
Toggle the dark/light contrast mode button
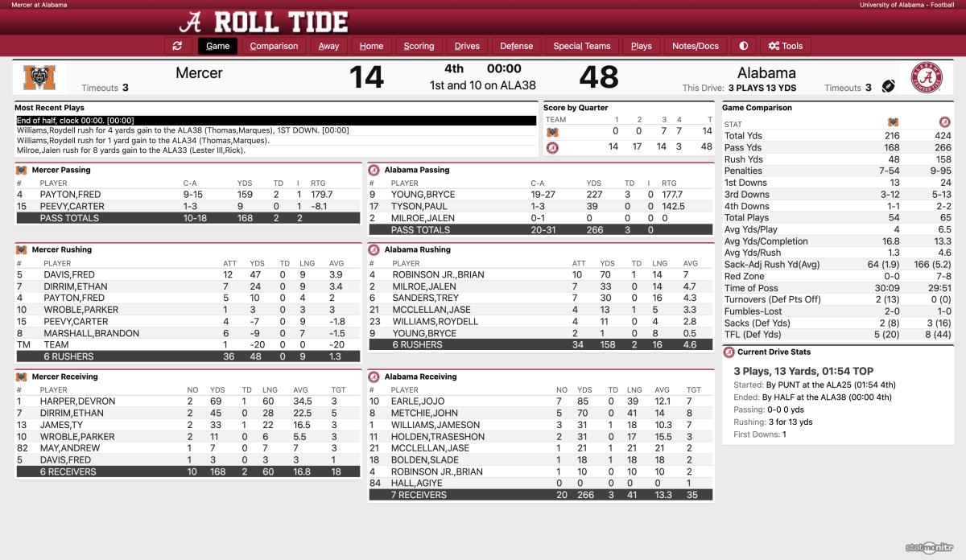click(743, 46)
